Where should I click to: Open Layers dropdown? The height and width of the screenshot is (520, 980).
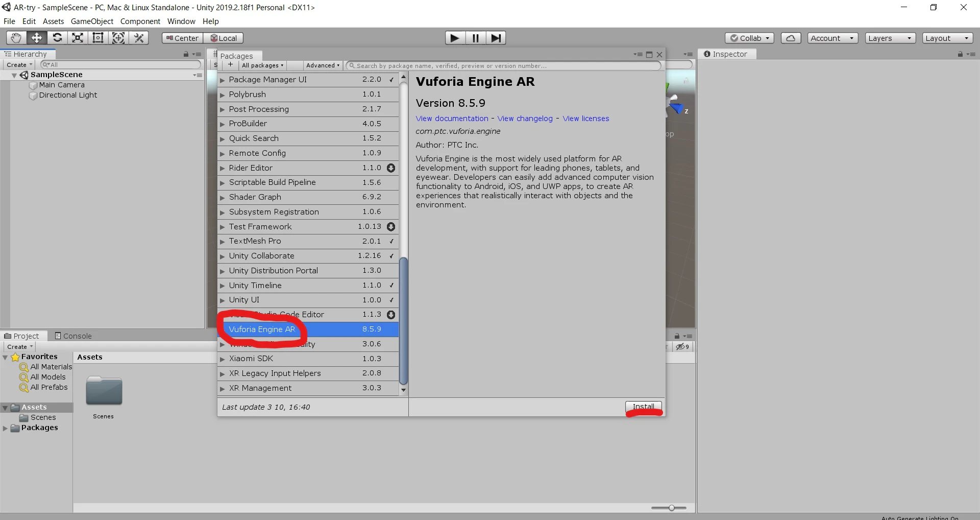(x=890, y=38)
